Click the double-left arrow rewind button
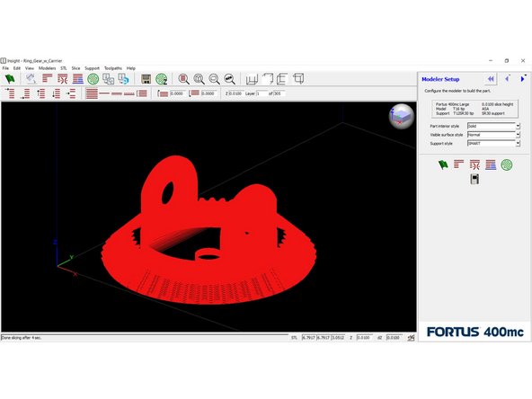Image resolution: width=532 pixels, height=399 pixels. point(491,79)
